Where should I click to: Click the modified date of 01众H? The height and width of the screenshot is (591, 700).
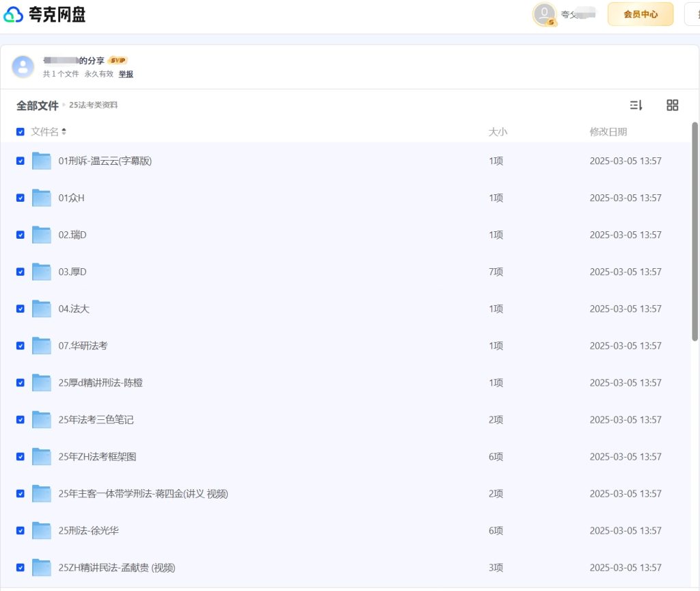pos(625,198)
